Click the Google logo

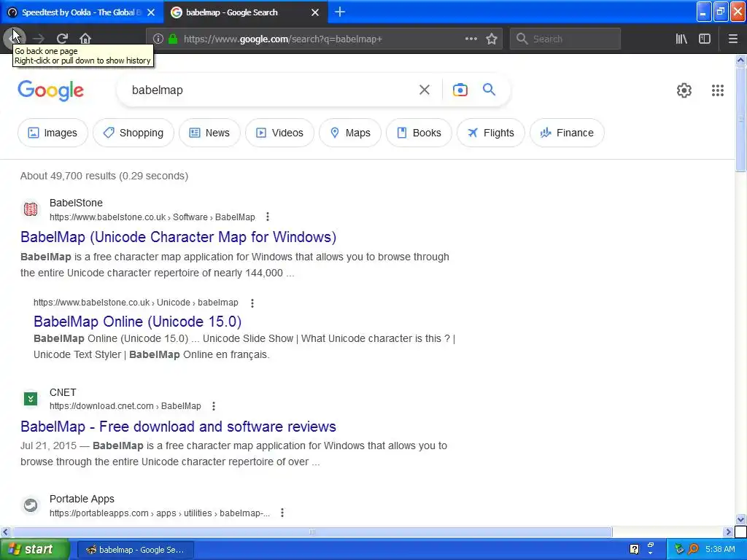click(50, 90)
